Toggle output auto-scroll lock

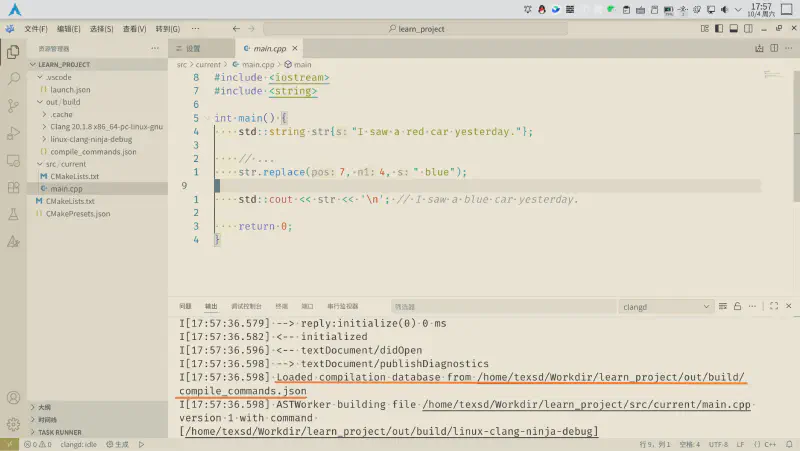coord(737,306)
